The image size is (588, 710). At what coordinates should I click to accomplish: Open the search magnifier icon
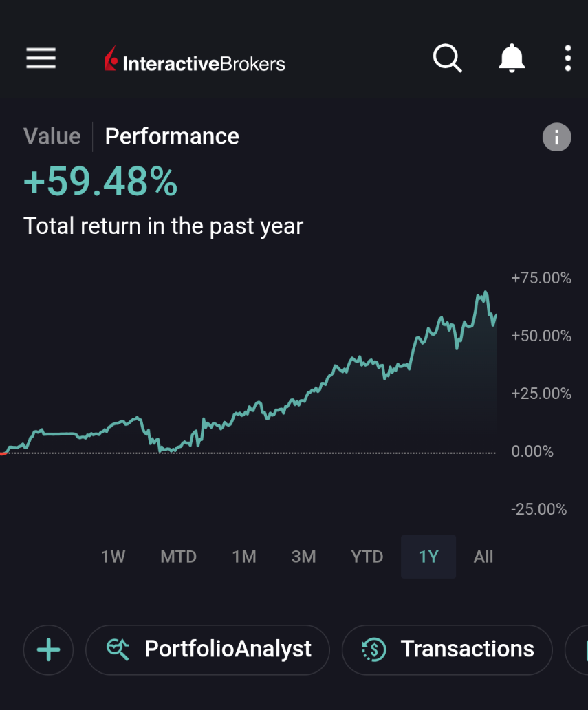click(x=447, y=58)
